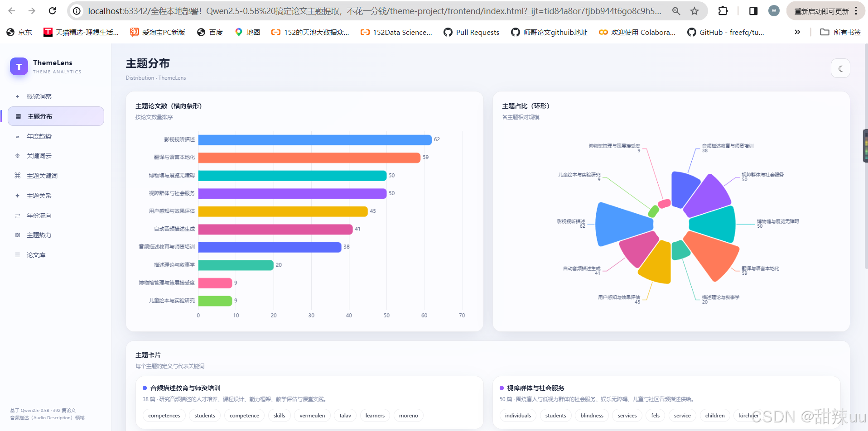Select 主题分布 sidebar item

click(56, 116)
